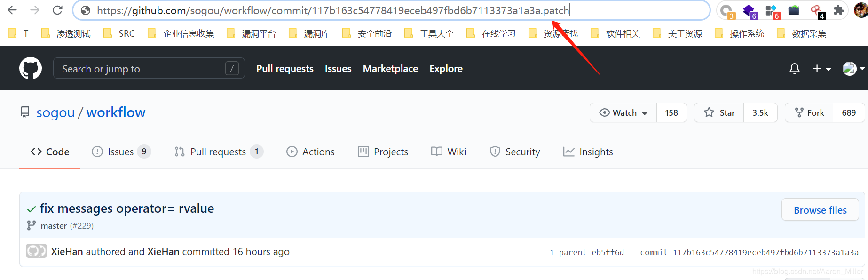Select the Actions tab

click(x=310, y=152)
